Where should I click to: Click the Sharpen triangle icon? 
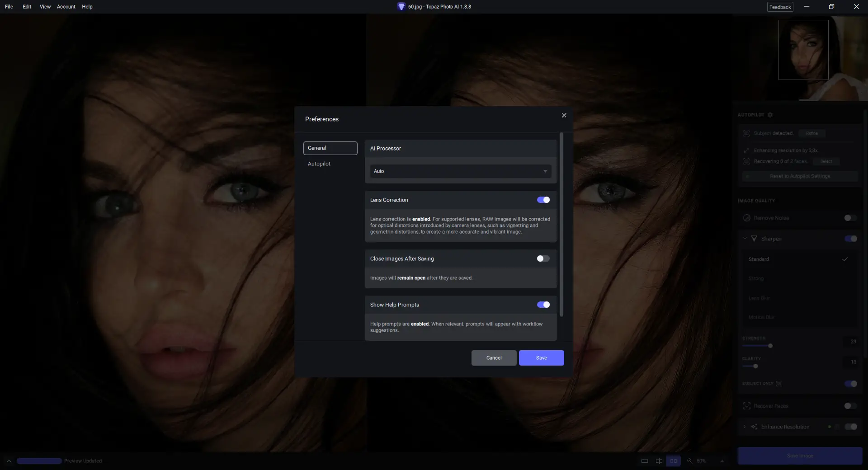point(754,239)
